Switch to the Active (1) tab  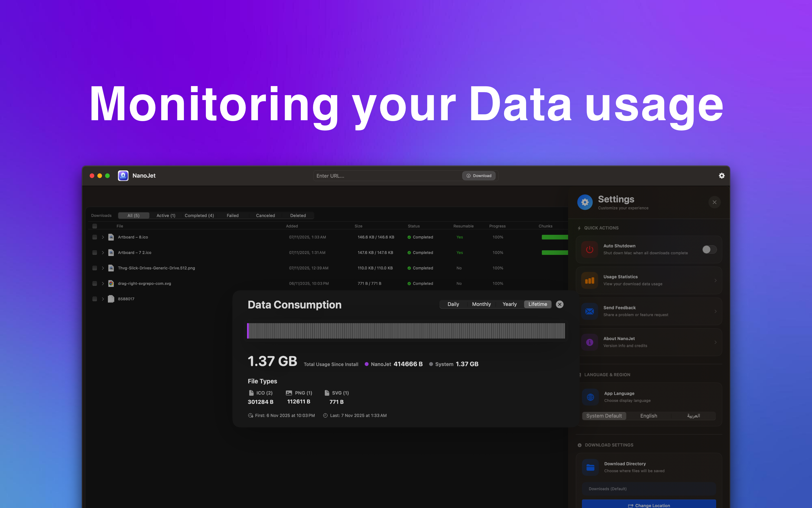pyautogui.click(x=166, y=216)
